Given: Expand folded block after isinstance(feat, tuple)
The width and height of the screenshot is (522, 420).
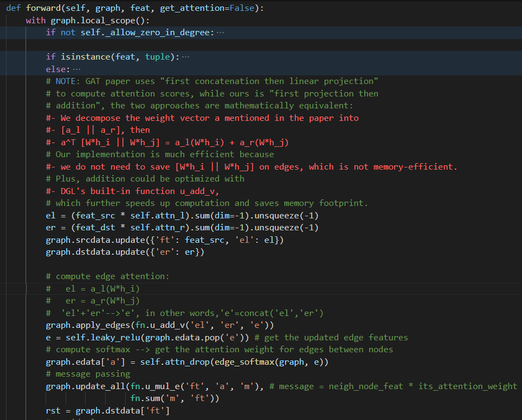Looking at the screenshot, I should pyautogui.click(x=186, y=57).
